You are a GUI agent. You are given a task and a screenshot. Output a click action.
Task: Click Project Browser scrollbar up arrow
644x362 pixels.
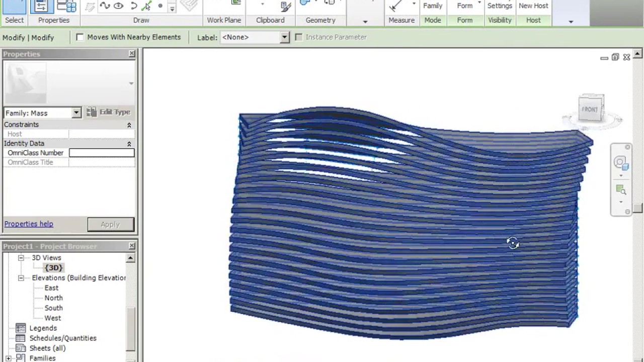(130, 258)
